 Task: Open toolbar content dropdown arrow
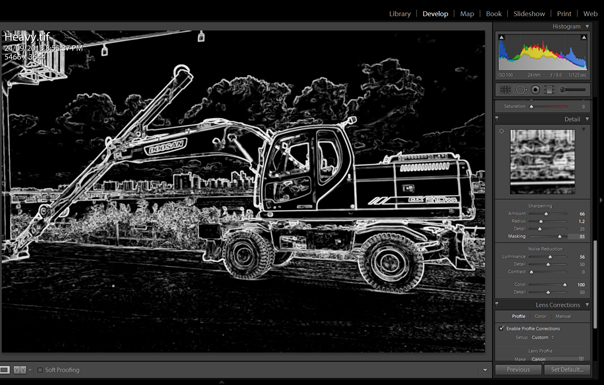click(485, 370)
